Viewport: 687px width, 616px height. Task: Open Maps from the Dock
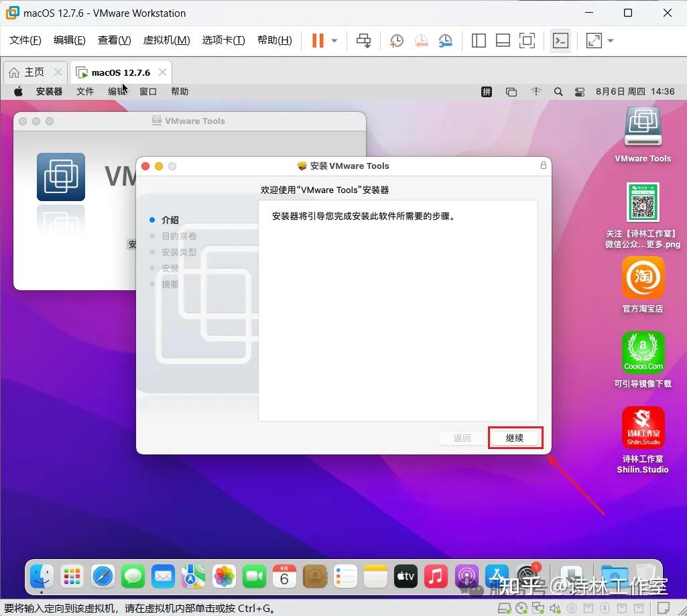click(193, 576)
